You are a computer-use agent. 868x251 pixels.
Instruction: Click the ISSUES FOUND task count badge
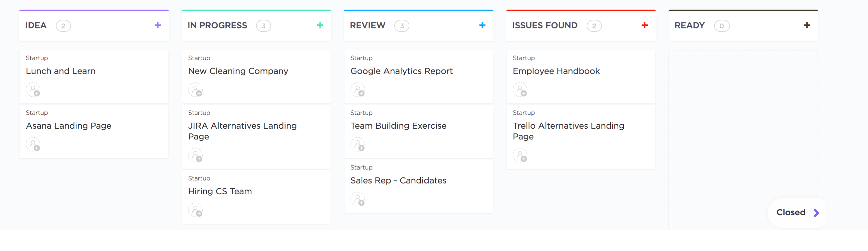(594, 26)
